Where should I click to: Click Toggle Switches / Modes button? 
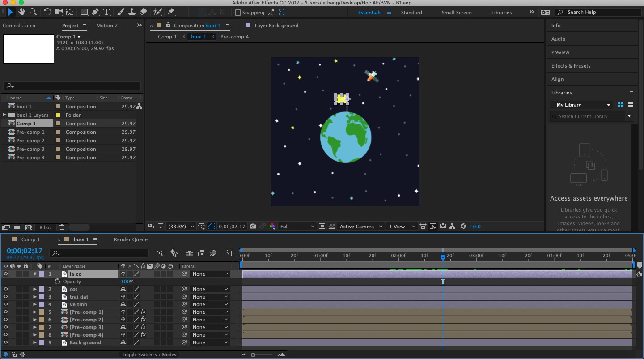[x=149, y=355]
